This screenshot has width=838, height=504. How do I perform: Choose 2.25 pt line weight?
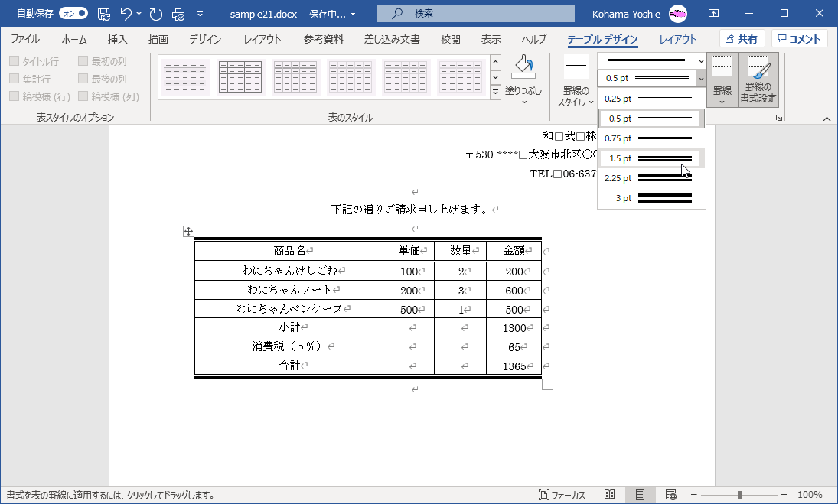651,178
